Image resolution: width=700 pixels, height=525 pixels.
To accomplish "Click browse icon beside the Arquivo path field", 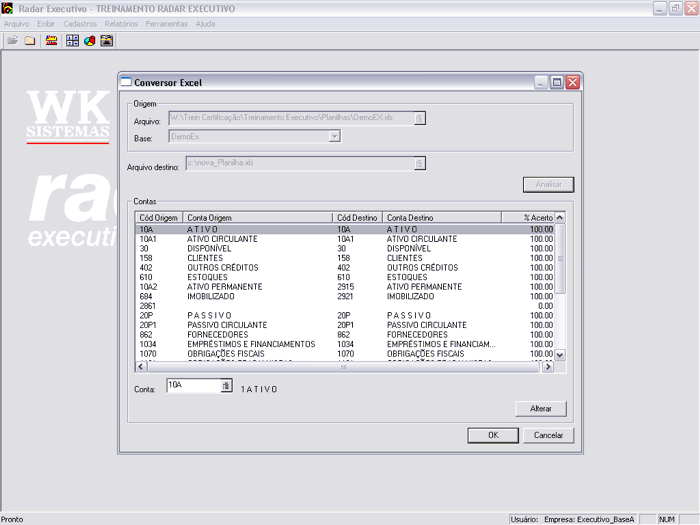I will [x=420, y=118].
